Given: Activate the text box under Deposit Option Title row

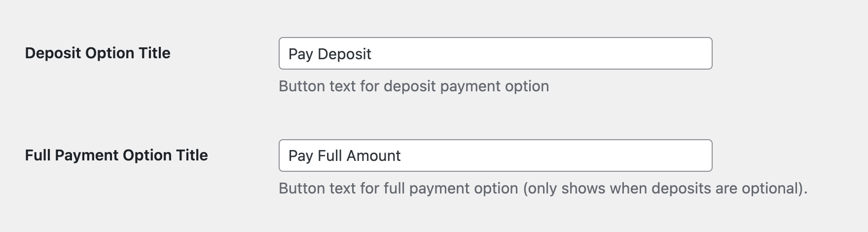Looking at the screenshot, I should [x=495, y=53].
